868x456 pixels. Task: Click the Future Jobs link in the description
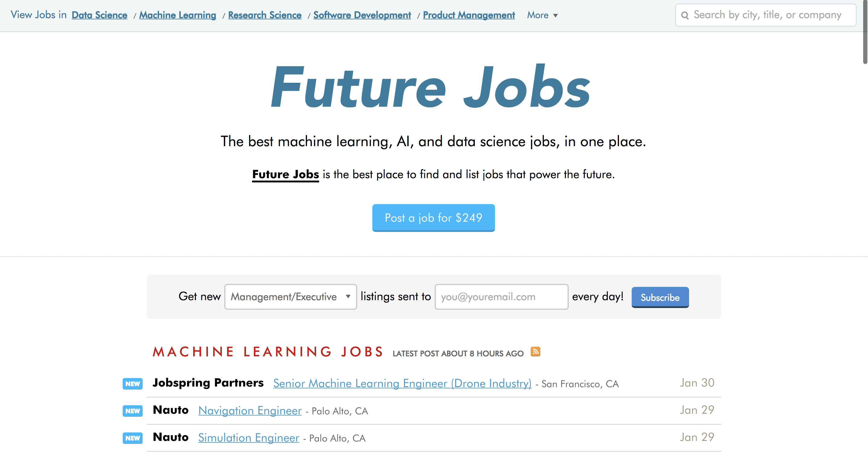pyautogui.click(x=285, y=175)
